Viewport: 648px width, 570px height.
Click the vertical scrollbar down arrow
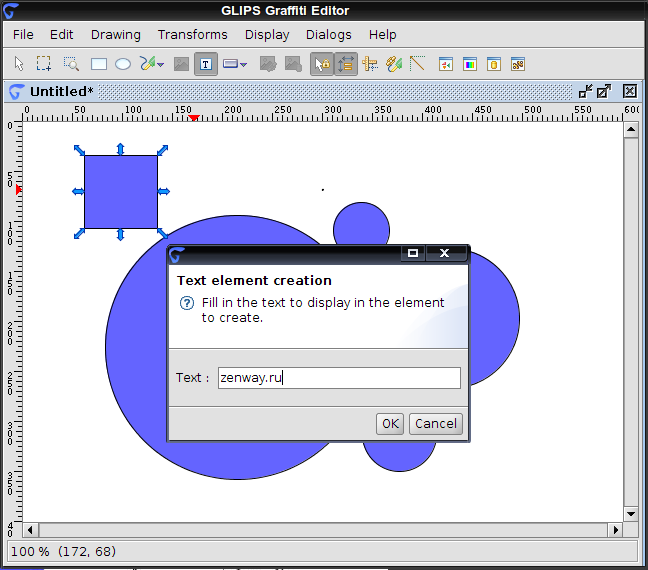(x=631, y=514)
